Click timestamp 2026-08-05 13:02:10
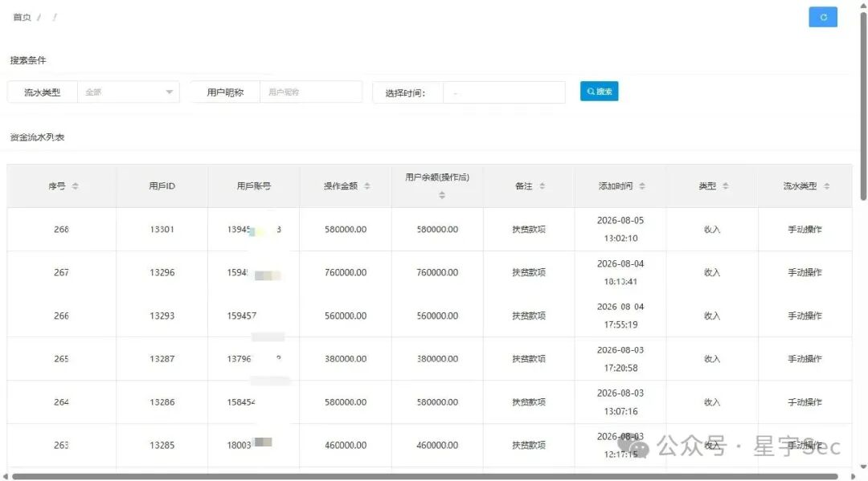The width and height of the screenshot is (868, 481). point(620,230)
